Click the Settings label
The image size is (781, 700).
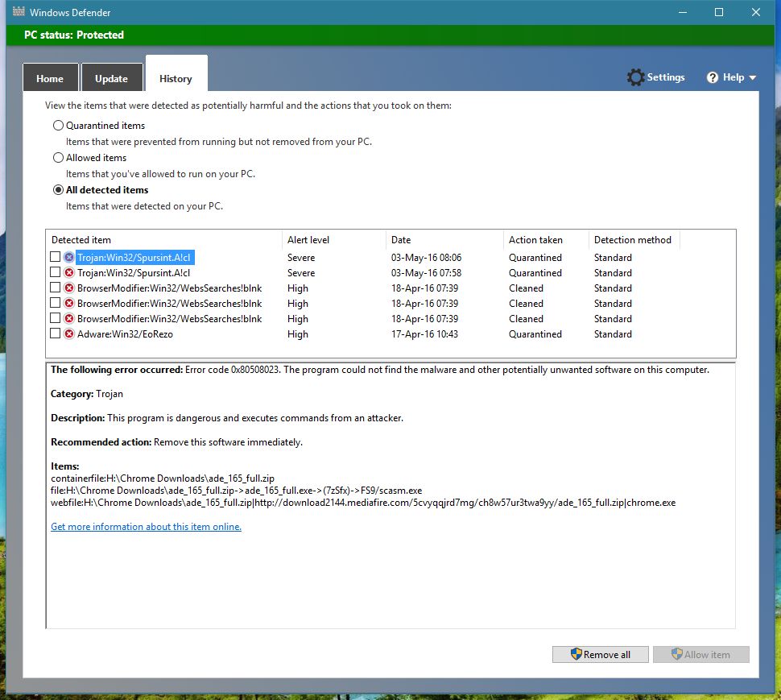[x=665, y=77]
